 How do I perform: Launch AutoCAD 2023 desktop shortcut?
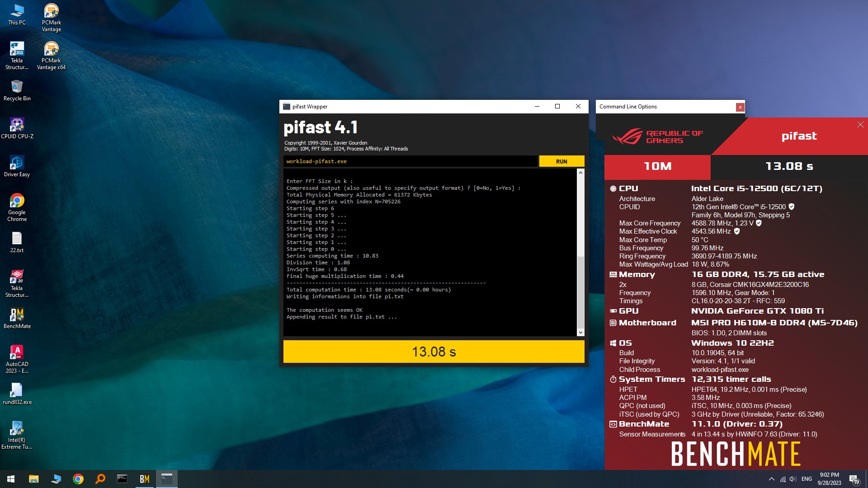tap(17, 359)
